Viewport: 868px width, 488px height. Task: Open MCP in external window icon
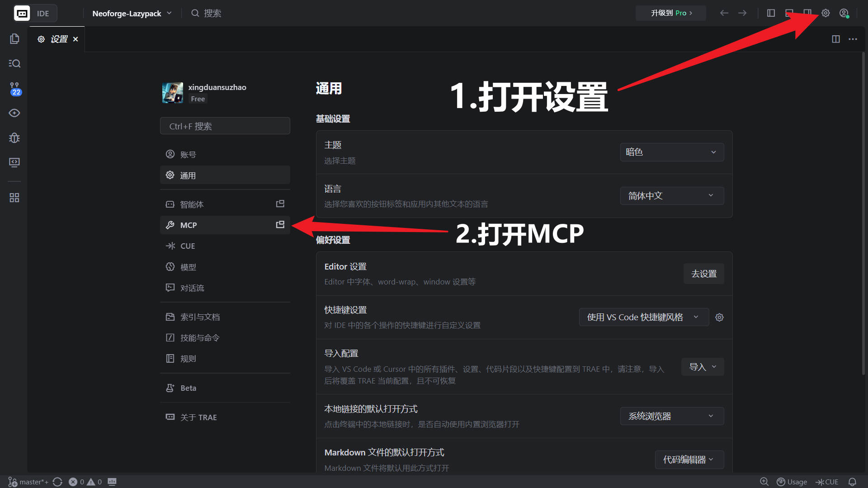click(280, 225)
